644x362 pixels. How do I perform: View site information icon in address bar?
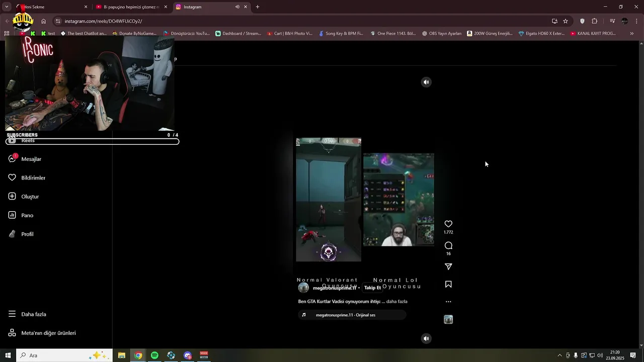[x=58, y=21]
